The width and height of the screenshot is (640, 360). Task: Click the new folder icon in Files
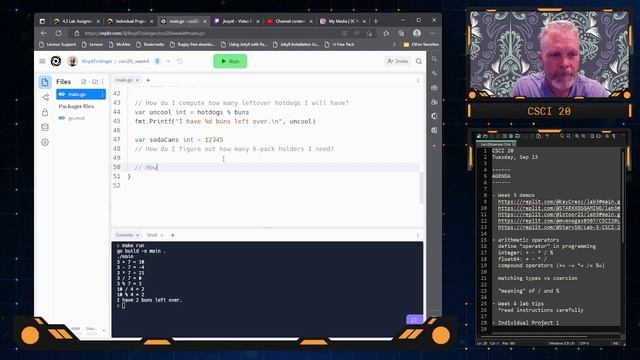pos(95,82)
